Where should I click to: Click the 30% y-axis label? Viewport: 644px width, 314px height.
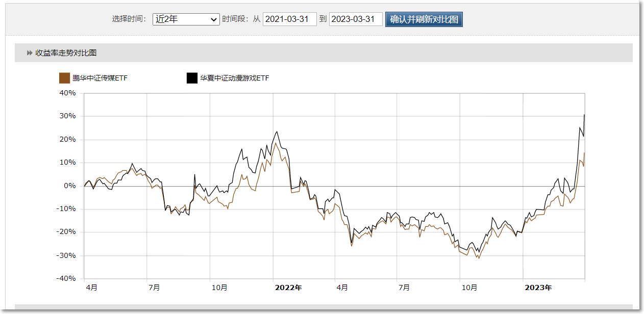[68, 116]
